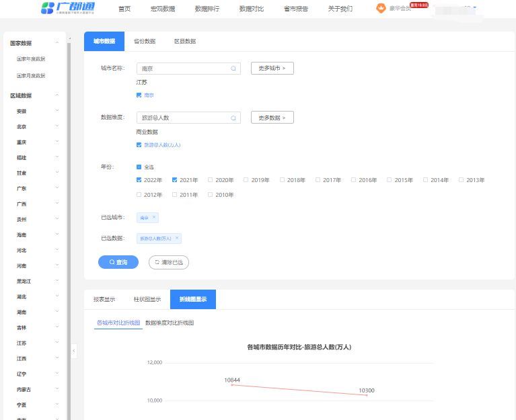This screenshot has width=516, height=420.
Task: Collapse the 国家数据 sidebar section
Action: coord(57,43)
